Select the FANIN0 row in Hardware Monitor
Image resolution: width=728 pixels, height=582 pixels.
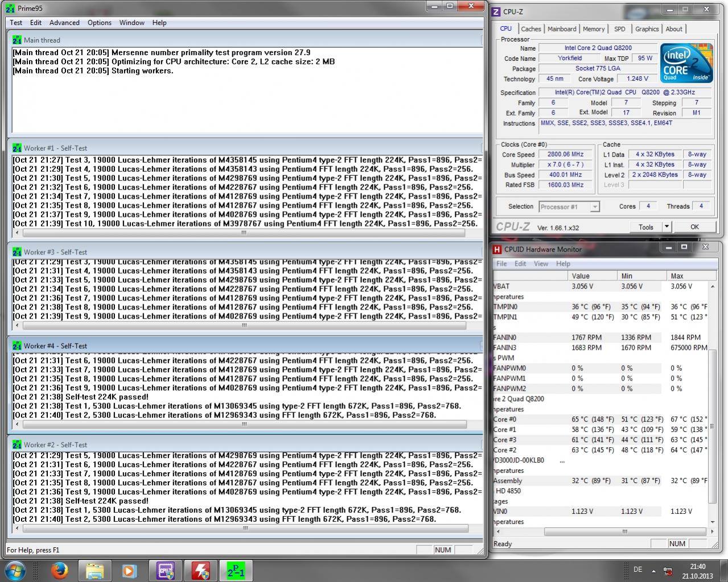(x=601, y=337)
